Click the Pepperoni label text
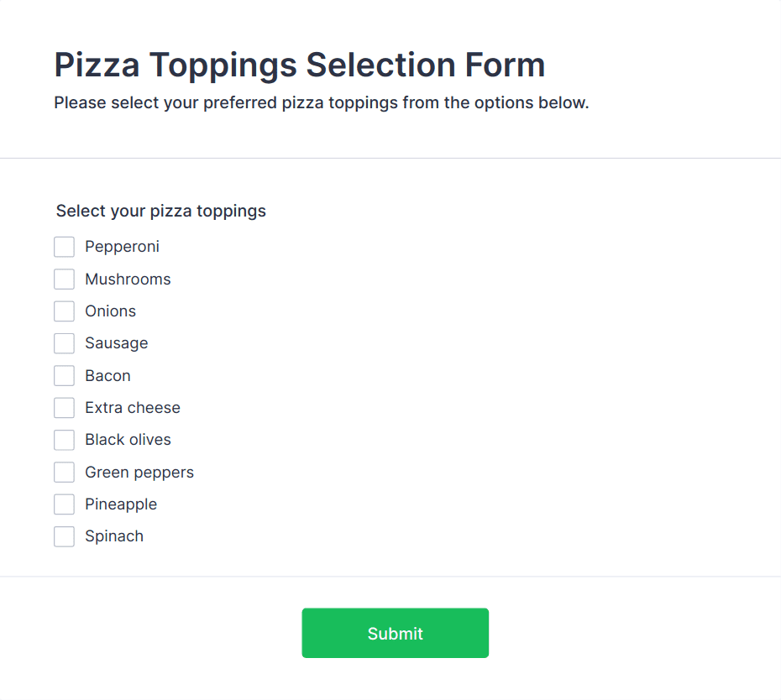 [122, 247]
